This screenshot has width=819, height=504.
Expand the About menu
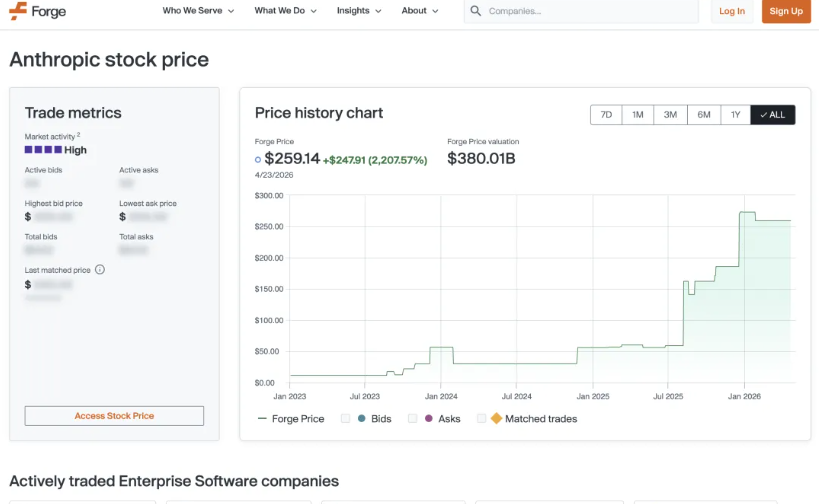[x=419, y=10]
